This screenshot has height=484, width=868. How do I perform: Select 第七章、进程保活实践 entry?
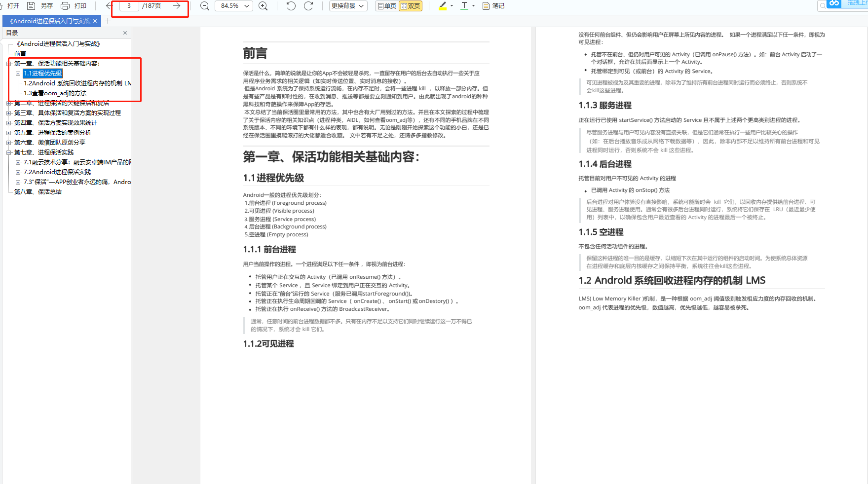(44, 152)
